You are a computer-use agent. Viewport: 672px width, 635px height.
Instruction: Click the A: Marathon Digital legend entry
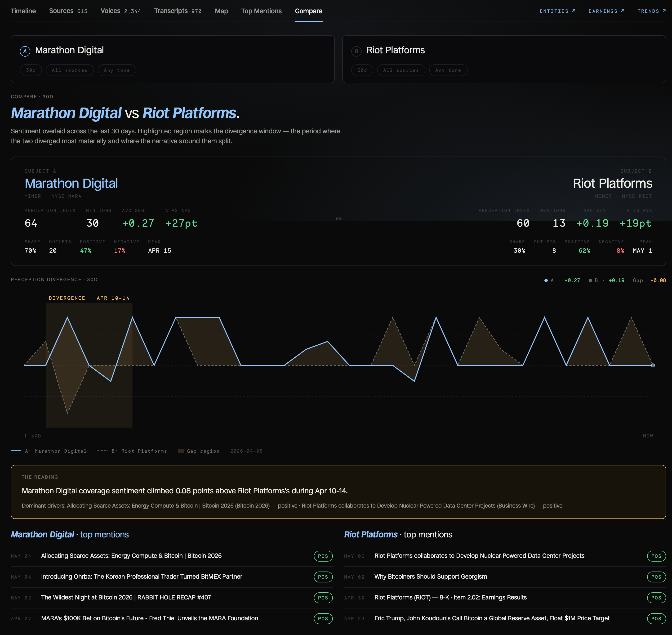(49, 451)
